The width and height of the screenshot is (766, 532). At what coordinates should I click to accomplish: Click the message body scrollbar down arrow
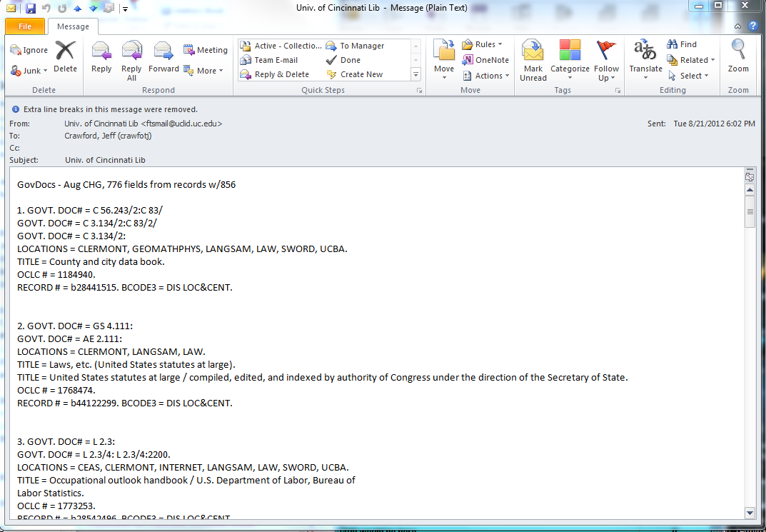tap(750, 512)
